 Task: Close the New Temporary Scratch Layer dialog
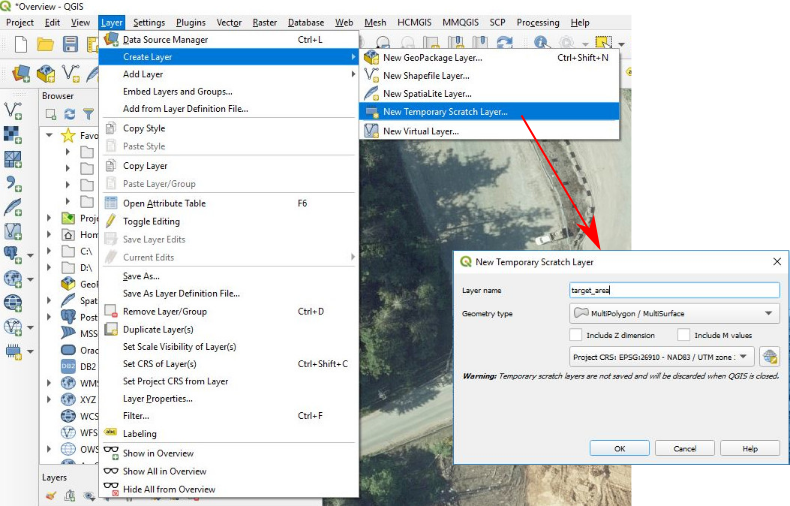(x=777, y=262)
